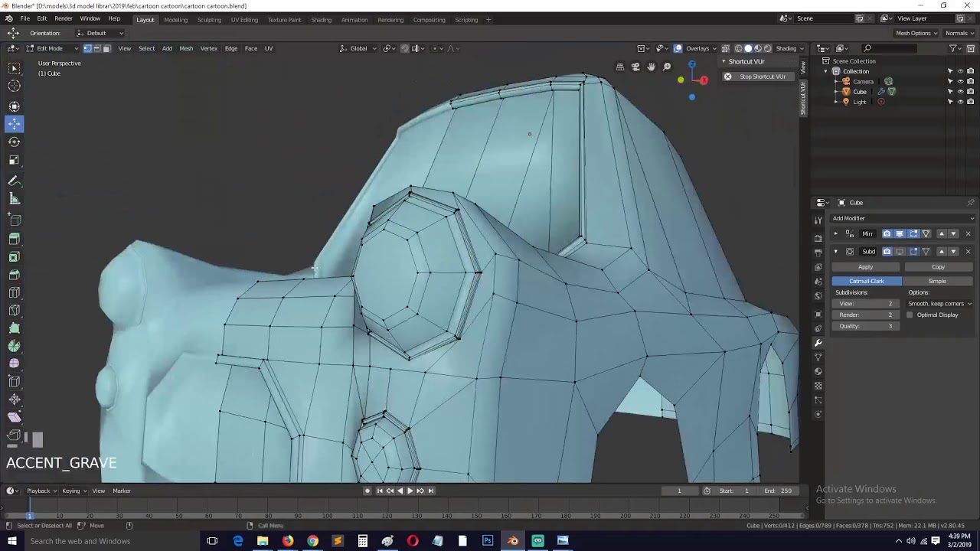Select the Knife tool
The width and height of the screenshot is (980, 551).
[x=14, y=310]
